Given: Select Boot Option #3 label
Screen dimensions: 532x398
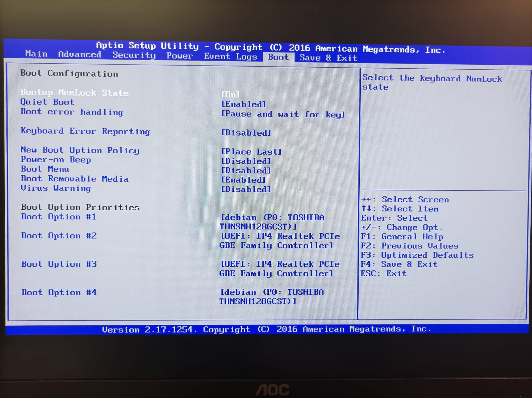Looking at the screenshot, I should click(x=59, y=264).
